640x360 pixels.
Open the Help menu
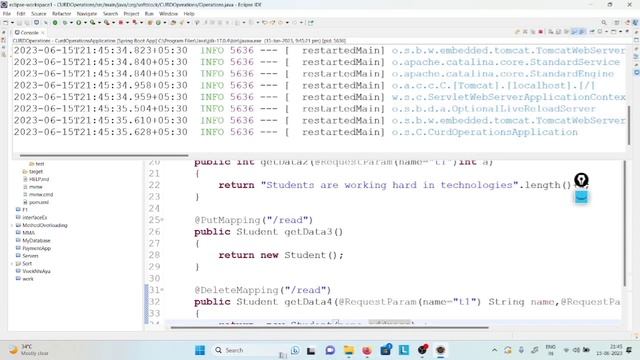(189, 13)
